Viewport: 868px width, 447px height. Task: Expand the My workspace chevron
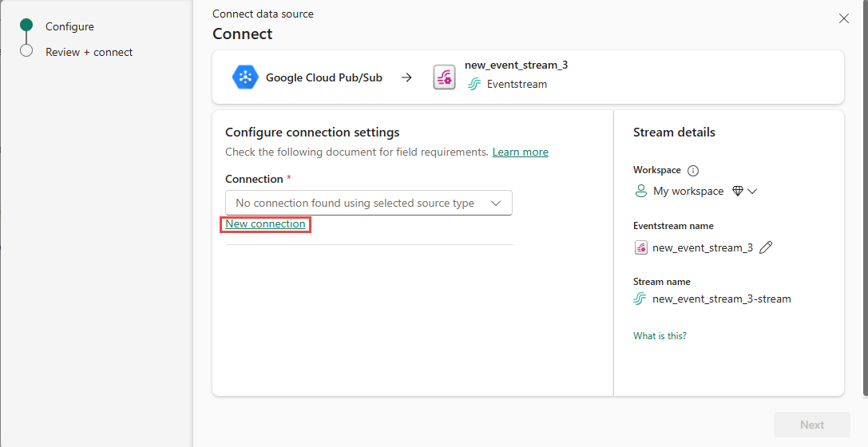(x=752, y=192)
